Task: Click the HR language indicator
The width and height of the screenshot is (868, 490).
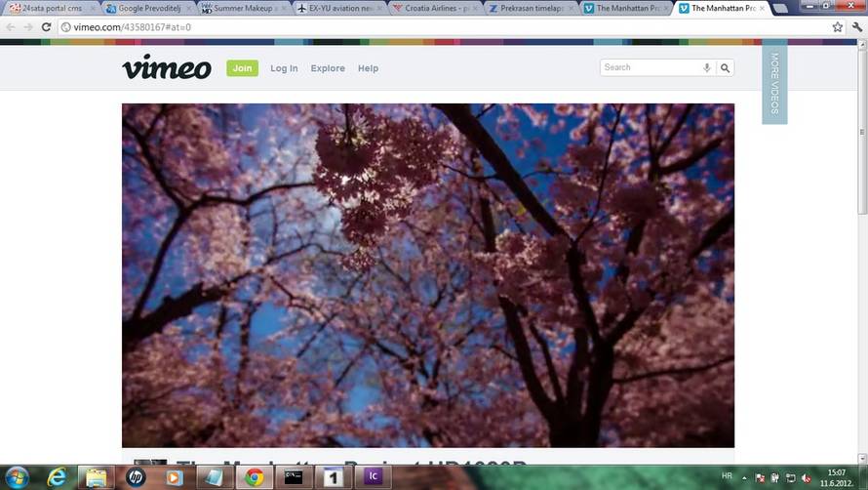Action: point(727,476)
